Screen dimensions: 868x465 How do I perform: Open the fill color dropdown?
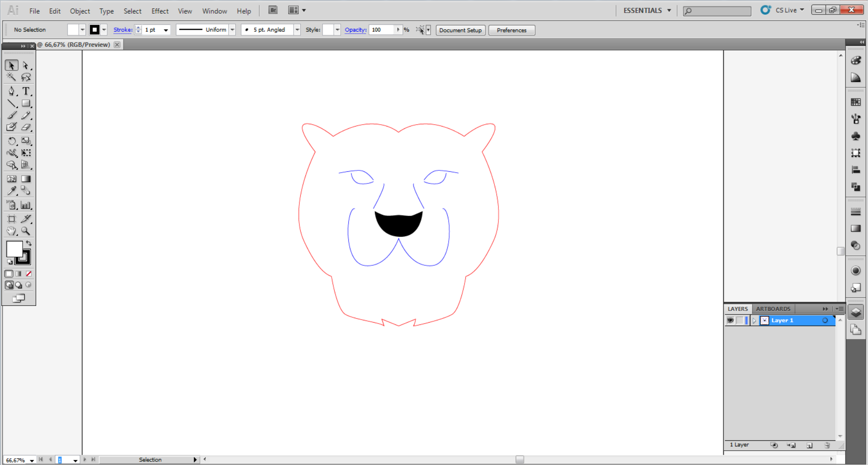coord(82,30)
